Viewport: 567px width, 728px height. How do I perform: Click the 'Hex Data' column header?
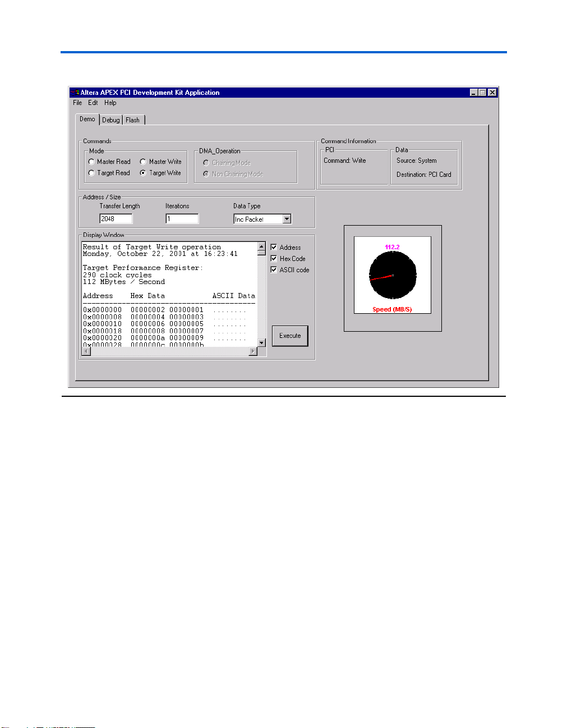coord(147,296)
